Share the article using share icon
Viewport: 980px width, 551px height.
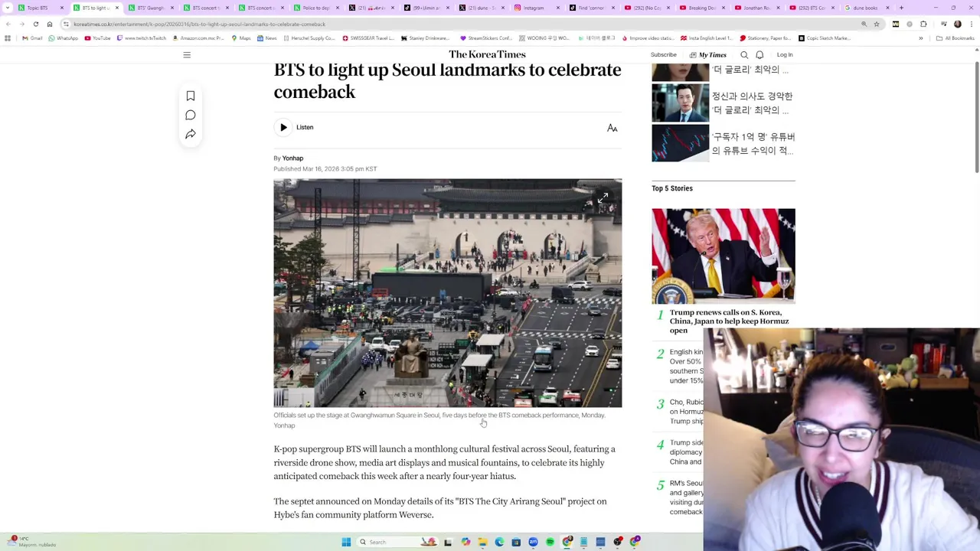coord(191,134)
